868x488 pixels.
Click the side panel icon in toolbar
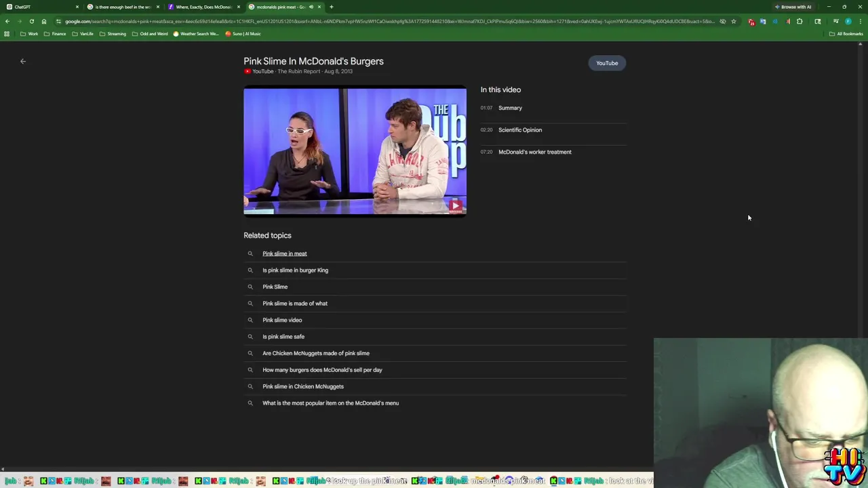click(x=818, y=22)
